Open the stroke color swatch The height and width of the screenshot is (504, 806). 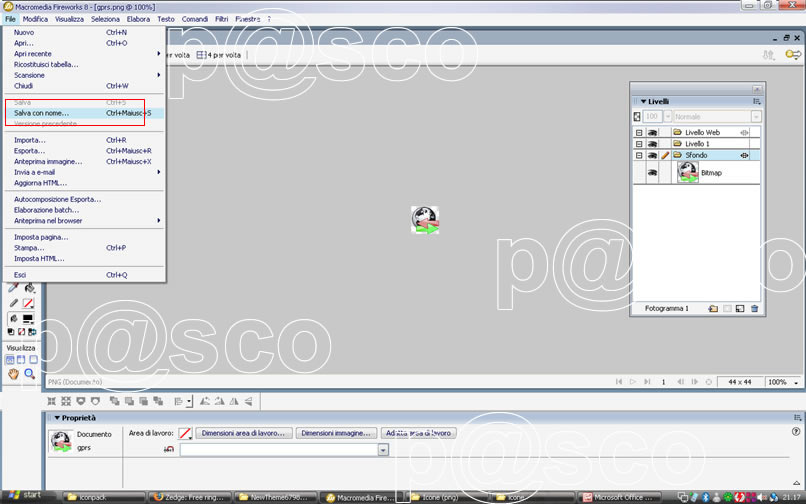28,303
